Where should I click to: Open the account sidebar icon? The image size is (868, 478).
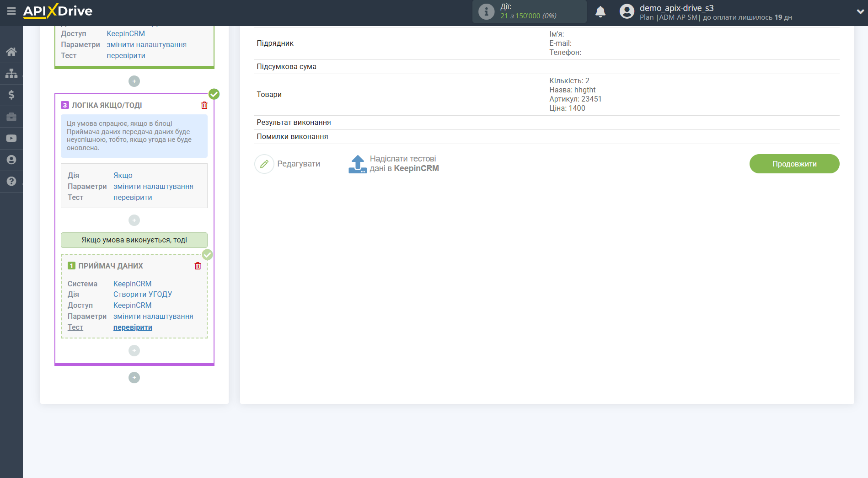pyautogui.click(x=11, y=160)
